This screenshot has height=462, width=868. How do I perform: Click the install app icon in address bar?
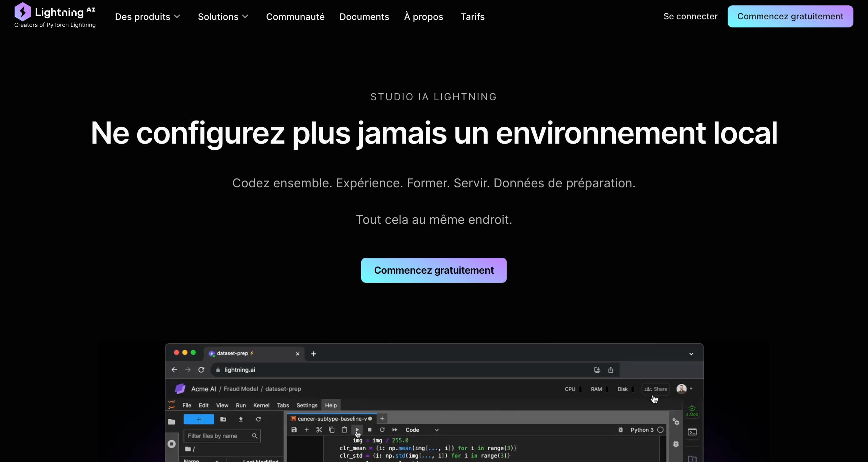click(597, 370)
